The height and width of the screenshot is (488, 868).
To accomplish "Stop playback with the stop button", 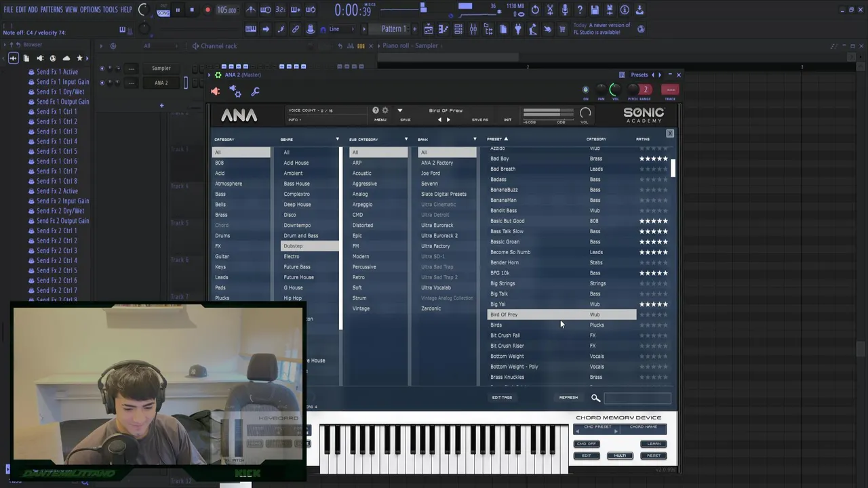I will (192, 10).
